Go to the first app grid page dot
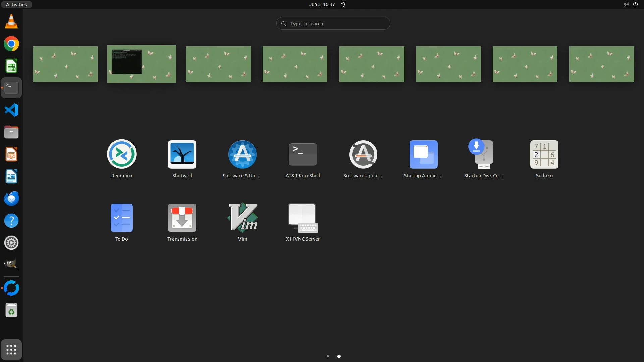Viewport: 644px width, 362px height. pos(328,356)
